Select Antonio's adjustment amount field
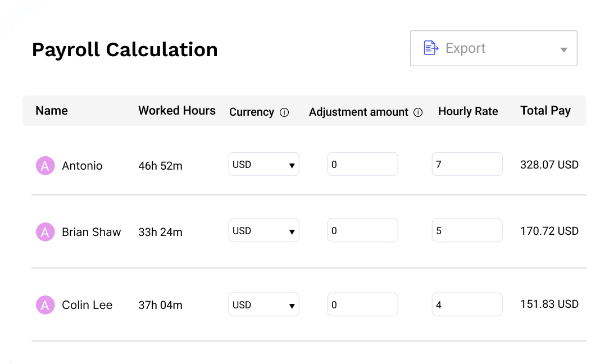Screen dimensions: 609x364 tap(362, 164)
